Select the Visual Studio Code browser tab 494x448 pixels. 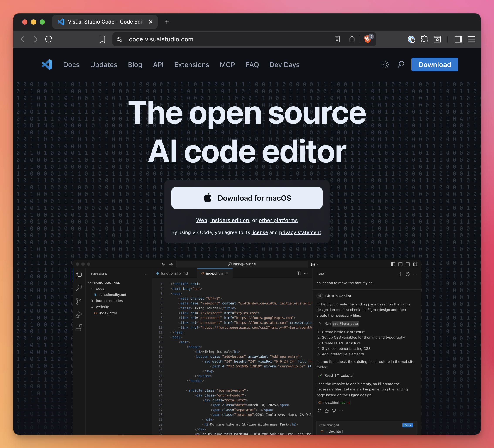(105, 22)
